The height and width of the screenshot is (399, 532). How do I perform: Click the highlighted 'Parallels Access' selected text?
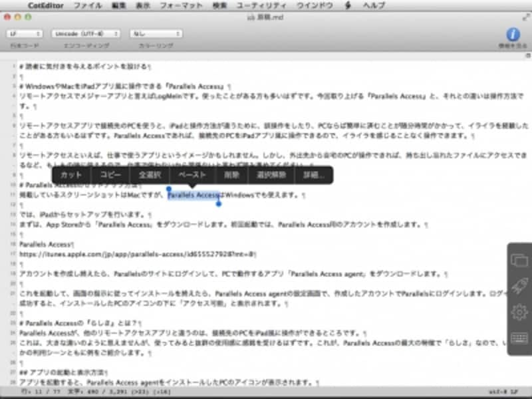tap(194, 195)
